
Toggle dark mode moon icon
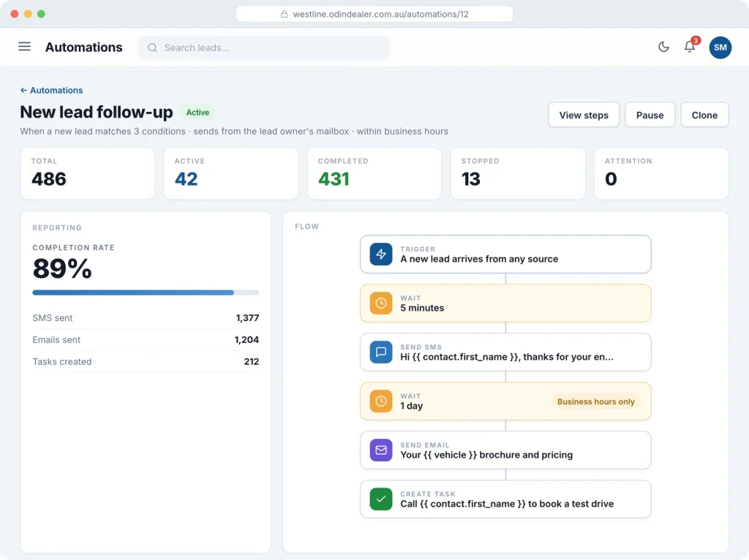[663, 47]
